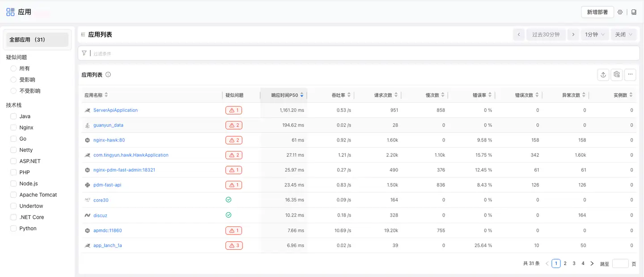Image resolution: width=644 pixels, height=277 pixels.
Task: Click the filter funnel icon in the filter bar
Action: pyautogui.click(x=84, y=53)
